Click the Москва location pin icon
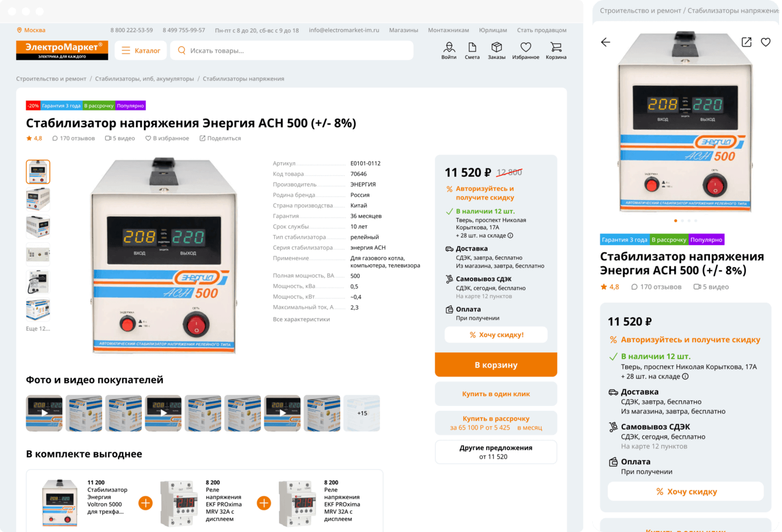 tap(19, 30)
